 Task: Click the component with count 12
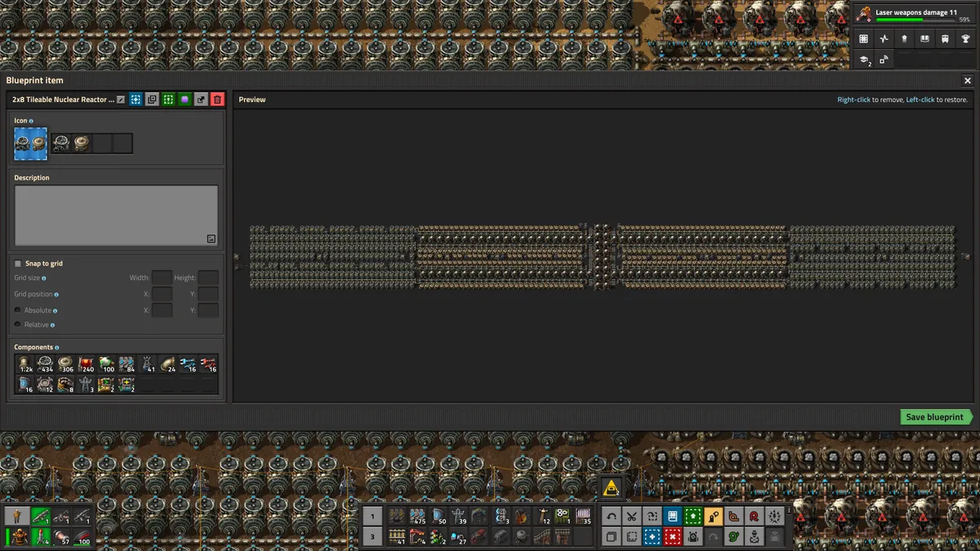[x=46, y=384]
